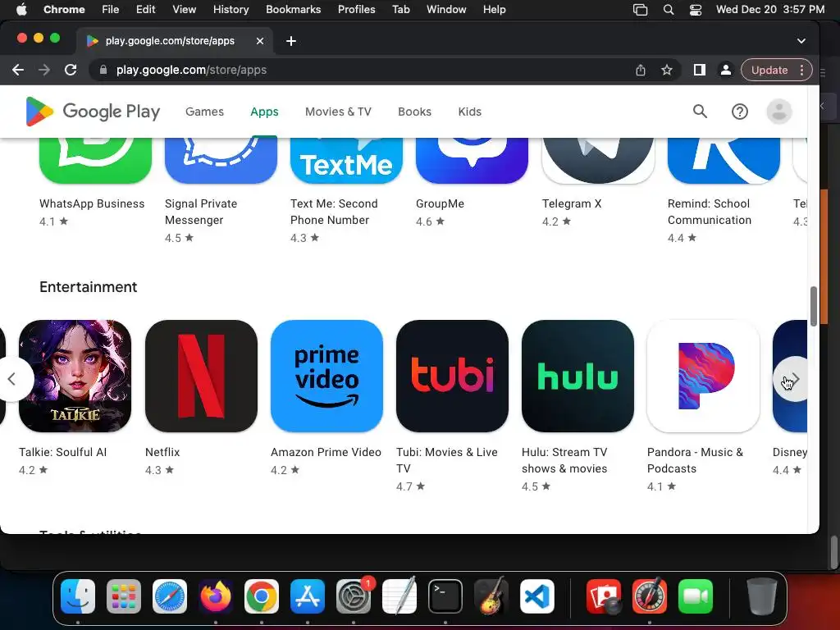Image resolution: width=840 pixels, height=630 pixels.
Task: Open the Profiles menu
Action: [x=356, y=9]
